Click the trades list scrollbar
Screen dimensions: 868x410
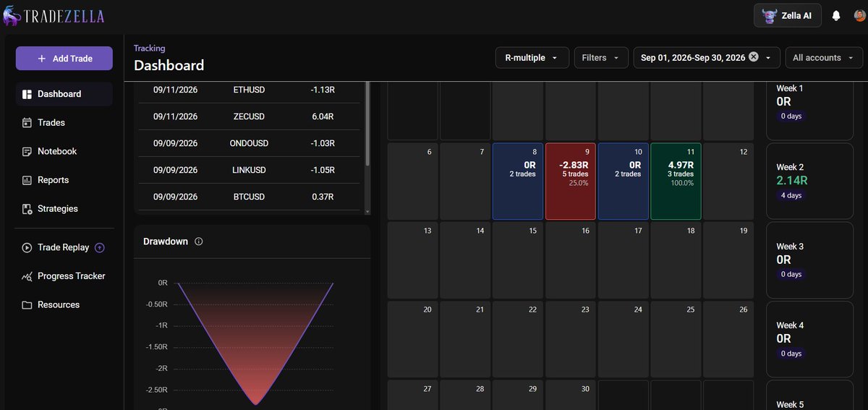pos(367,123)
